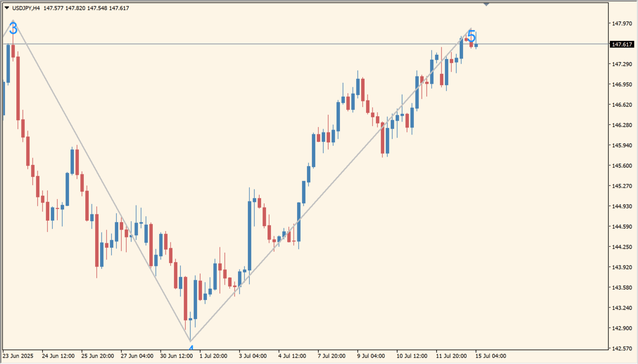Image resolution: width=638 pixels, height=364 pixels.
Task: Click the 11 Jul 20:00 time label
Action: pyautogui.click(x=452, y=356)
